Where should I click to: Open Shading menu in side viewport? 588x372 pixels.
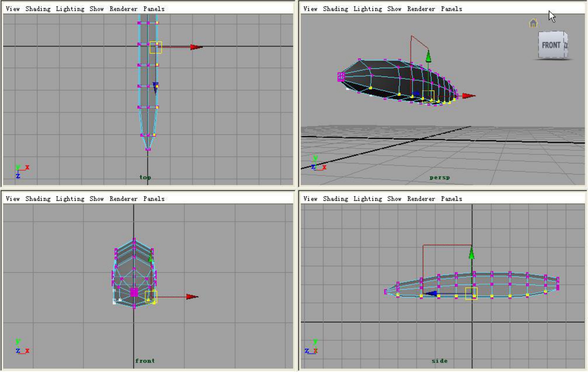[335, 199]
